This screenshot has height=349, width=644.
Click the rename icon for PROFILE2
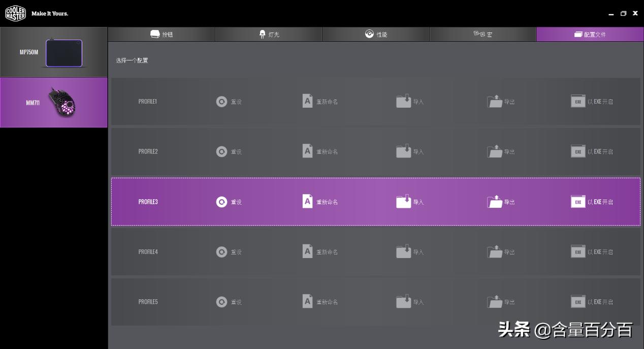tap(307, 151)
